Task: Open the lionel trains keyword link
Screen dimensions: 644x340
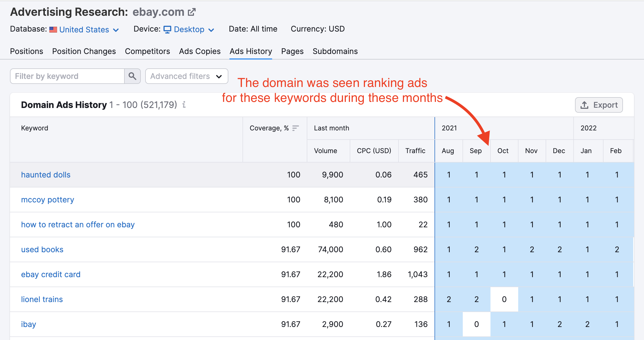Action: tap(42, 299)
